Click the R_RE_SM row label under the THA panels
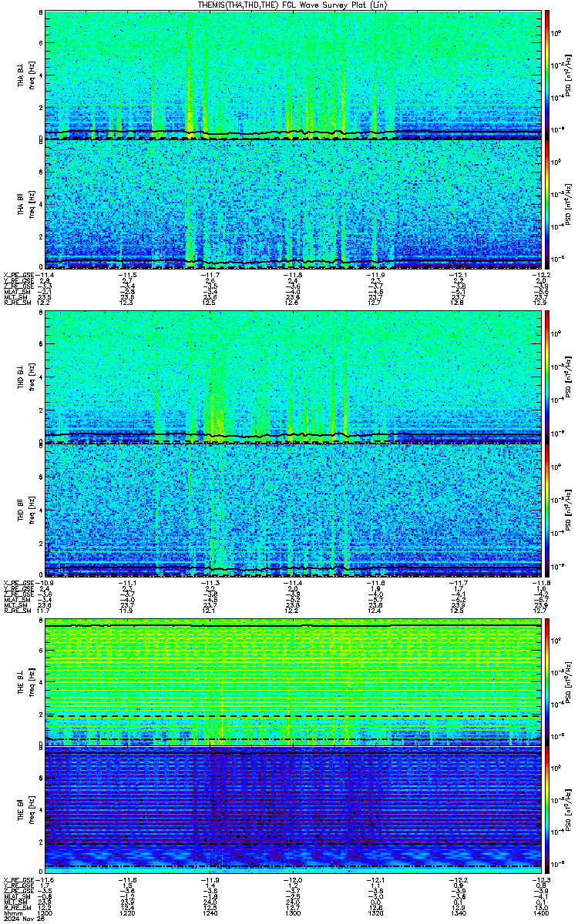The height and width of the screenshot is (924, 578). pyautogui.click(x=16, y=304)
